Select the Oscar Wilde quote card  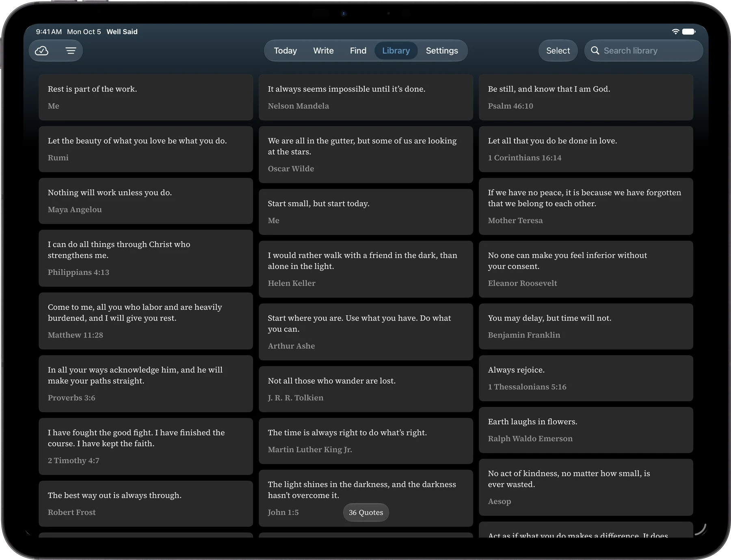coord(366,154)
